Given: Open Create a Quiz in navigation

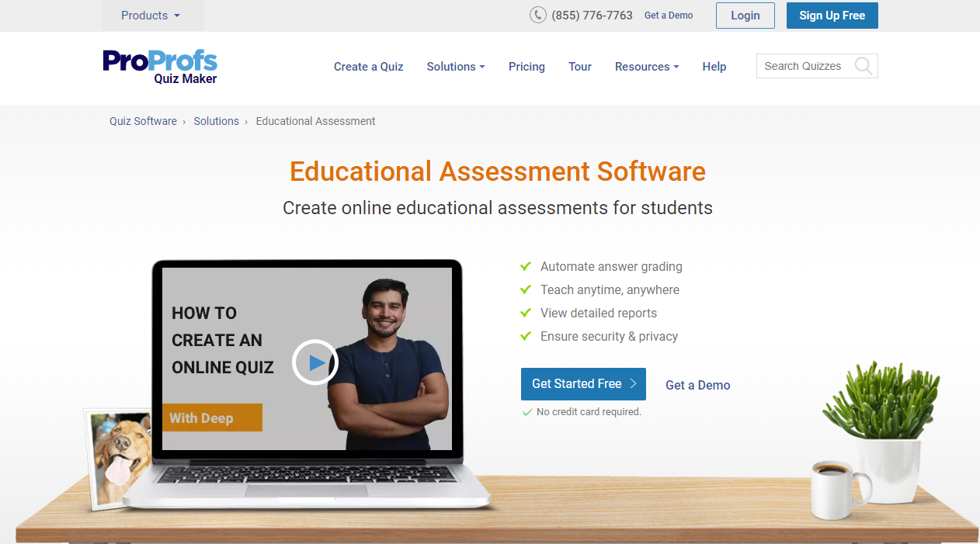Looking at the screenshot, I should point(369,67).
